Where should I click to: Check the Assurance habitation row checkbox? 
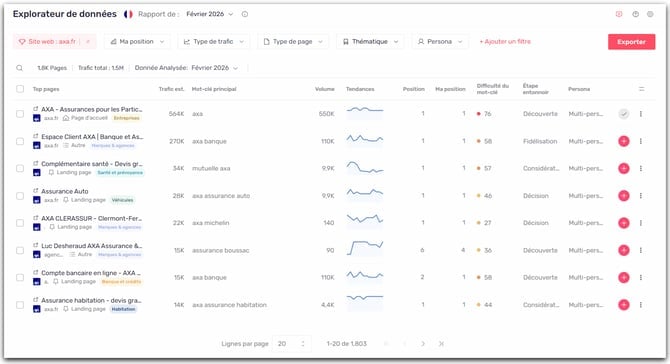tap(20, 305)
